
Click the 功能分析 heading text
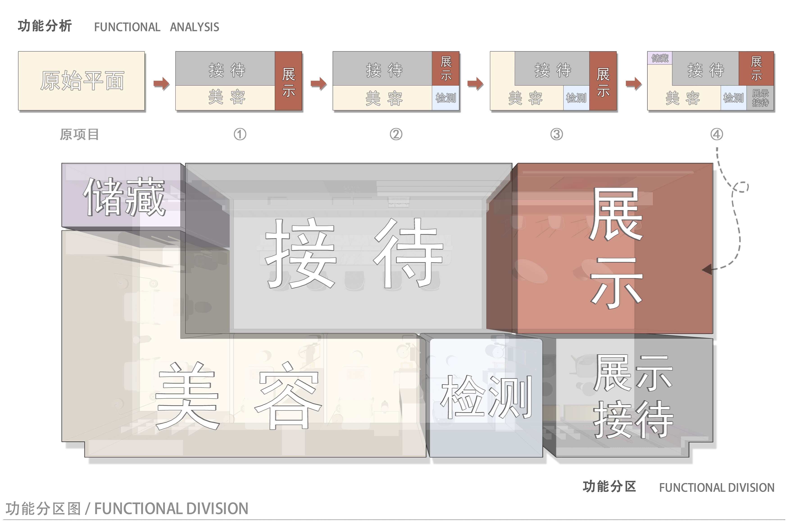(45, 26)
